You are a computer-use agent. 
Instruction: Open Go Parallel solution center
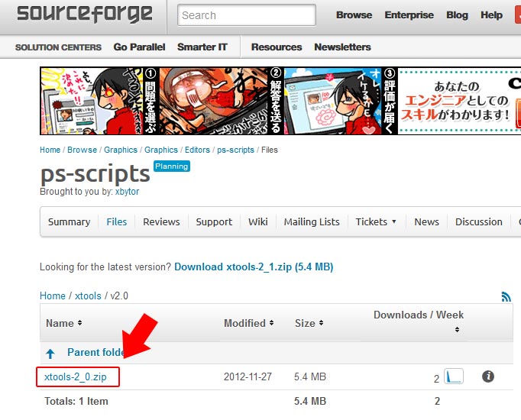[139, 47]
